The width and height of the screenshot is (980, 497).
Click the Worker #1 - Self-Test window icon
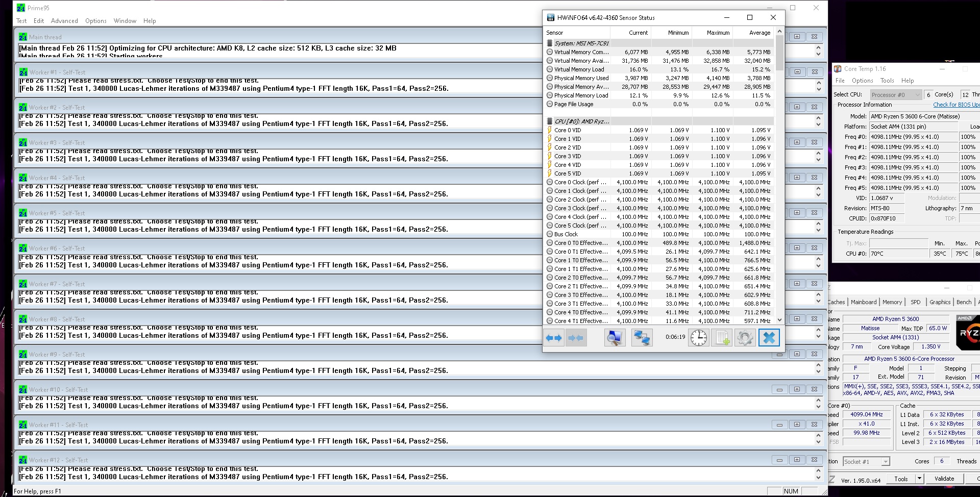point(23,72)
